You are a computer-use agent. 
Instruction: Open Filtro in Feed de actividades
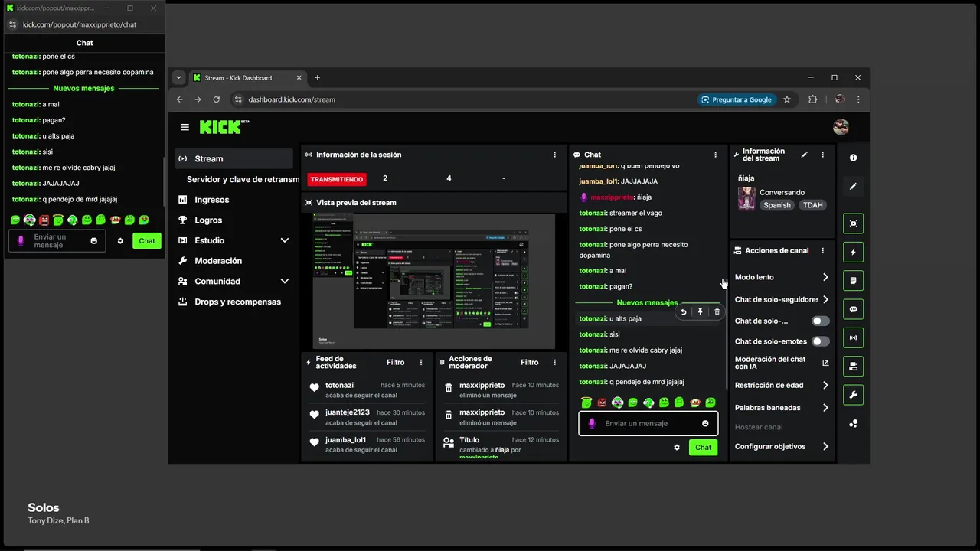click(395, 363)
